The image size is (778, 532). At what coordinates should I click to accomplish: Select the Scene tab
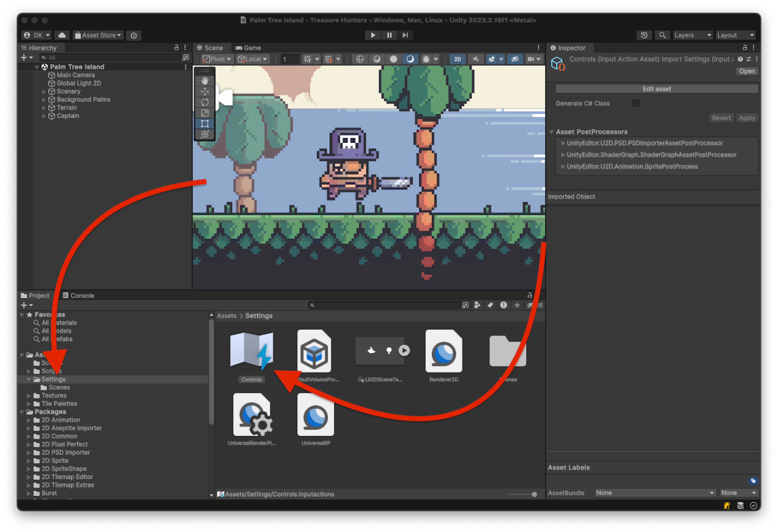click(x=210, y=48)
